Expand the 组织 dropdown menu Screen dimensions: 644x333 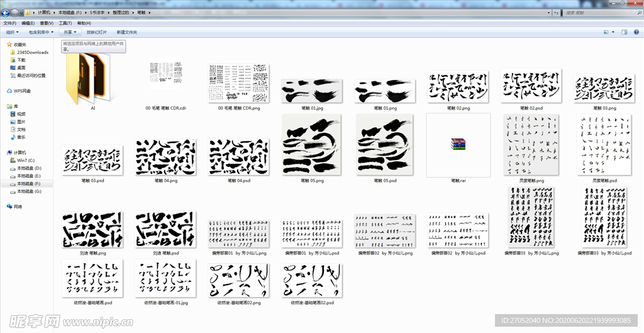(x=13, y=31)
